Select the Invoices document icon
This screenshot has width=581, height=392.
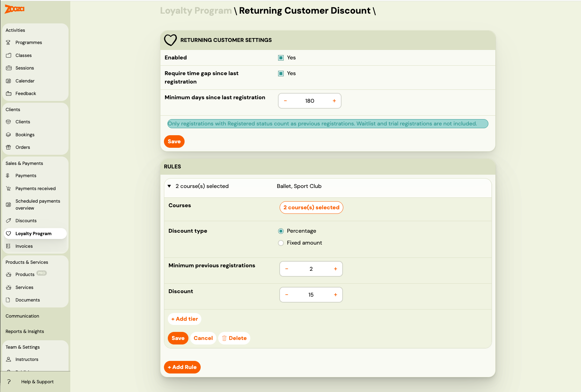8,246
